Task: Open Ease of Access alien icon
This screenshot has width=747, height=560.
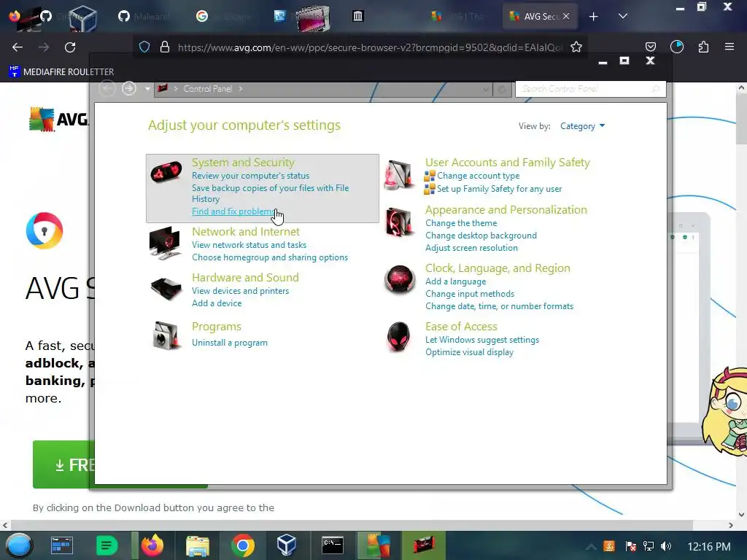Action: [x=399, y=336]
